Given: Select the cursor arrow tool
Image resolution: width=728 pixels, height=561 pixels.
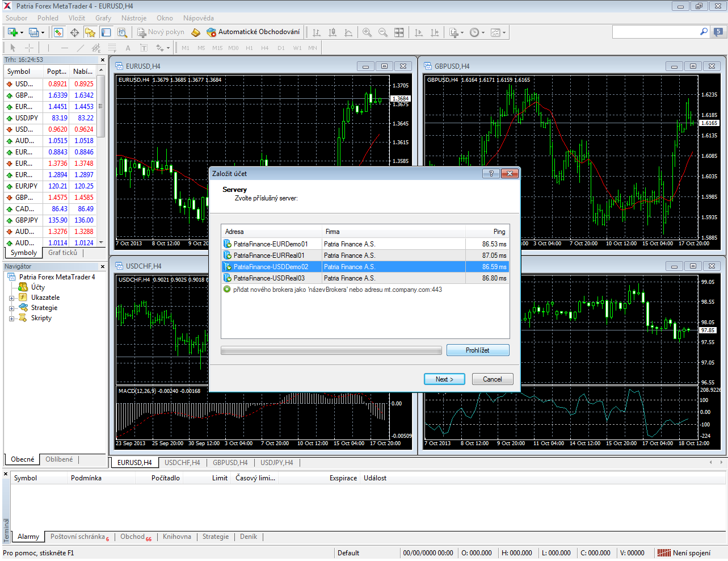Looking at the screenshot, I should [x=13, y=48].
